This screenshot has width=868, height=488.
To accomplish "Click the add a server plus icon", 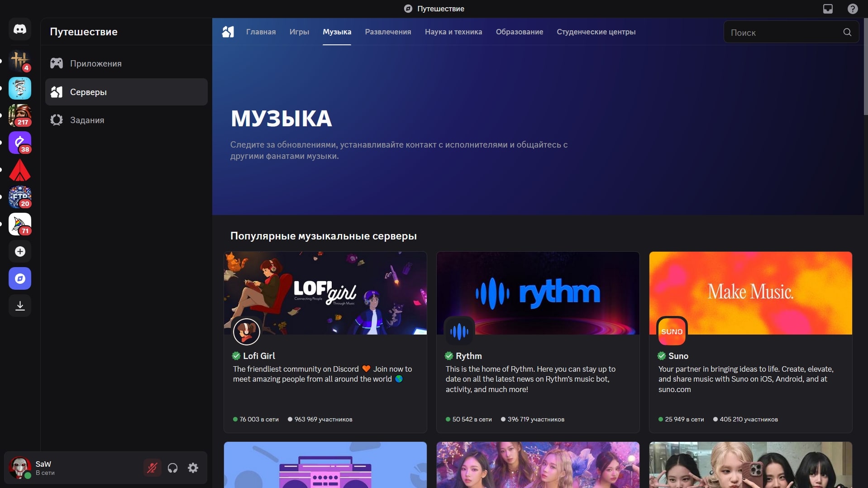I will 20,251.
